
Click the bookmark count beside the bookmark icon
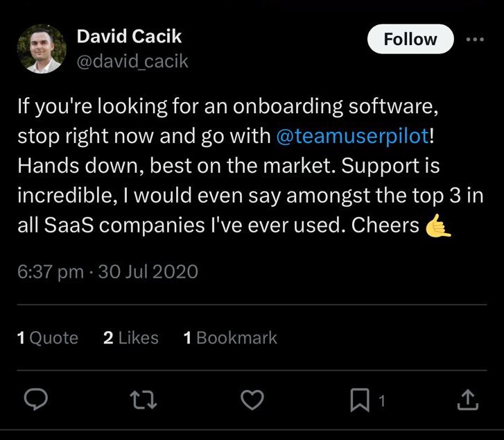pyautogui.click(x=381, y=400)
